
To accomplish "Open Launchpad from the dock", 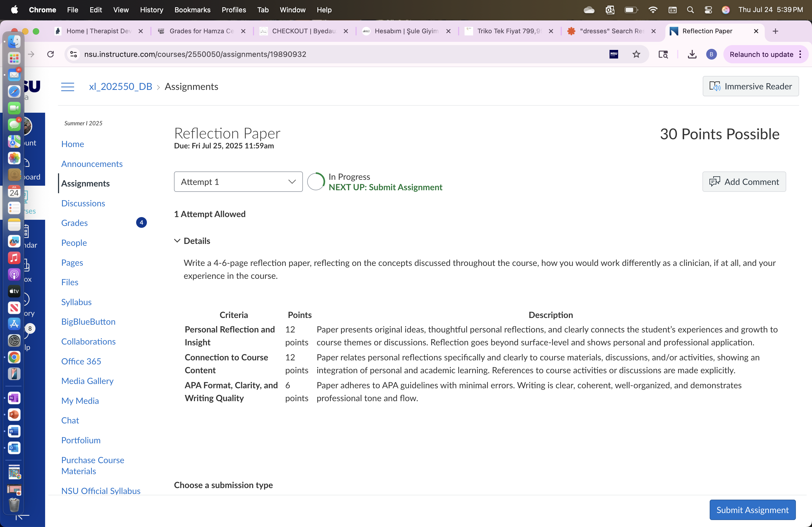I will pos(14,58).
